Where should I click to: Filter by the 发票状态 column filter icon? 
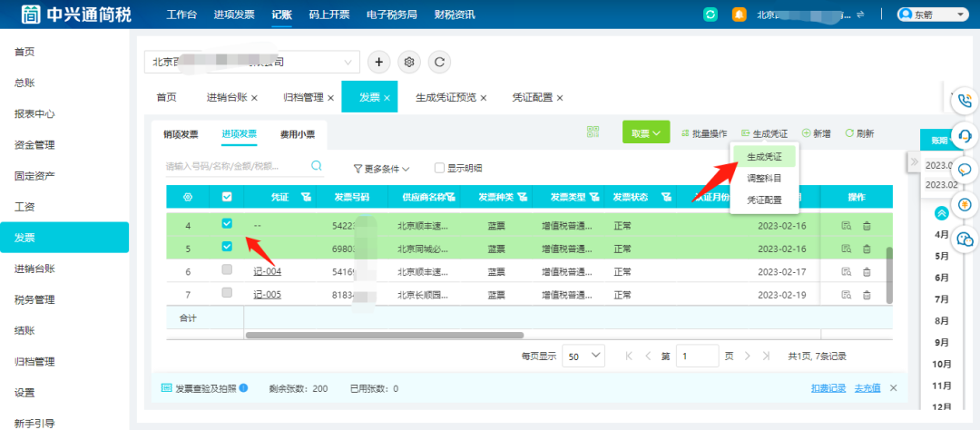667,197
